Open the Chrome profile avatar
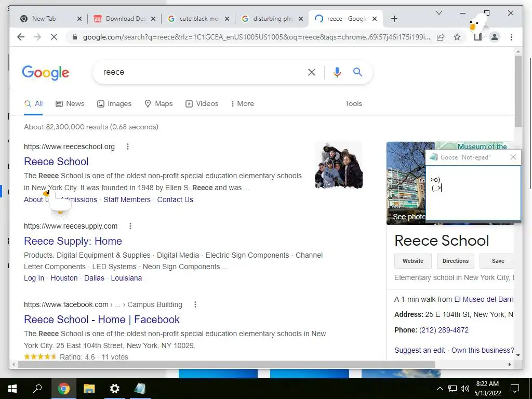532x399 pixels. [495, 37]
